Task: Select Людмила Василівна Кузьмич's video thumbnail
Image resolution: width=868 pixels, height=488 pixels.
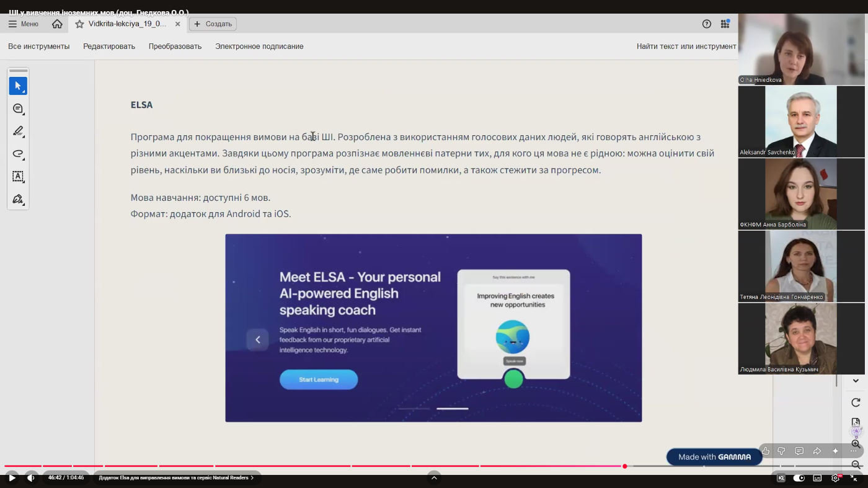Action: (x=802, y=339)
